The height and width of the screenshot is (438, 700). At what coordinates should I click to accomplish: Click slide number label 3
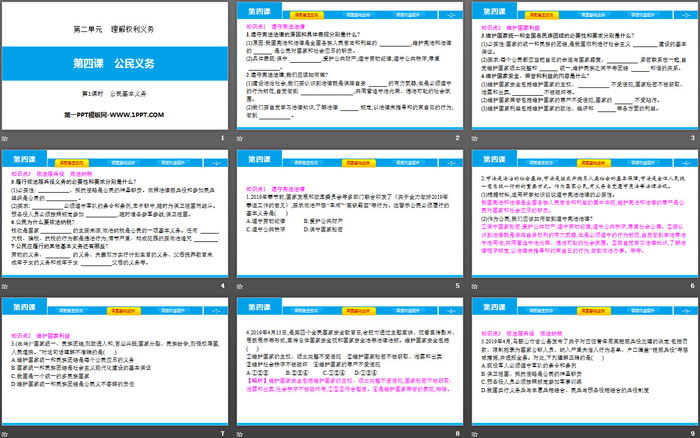[693, 138]
